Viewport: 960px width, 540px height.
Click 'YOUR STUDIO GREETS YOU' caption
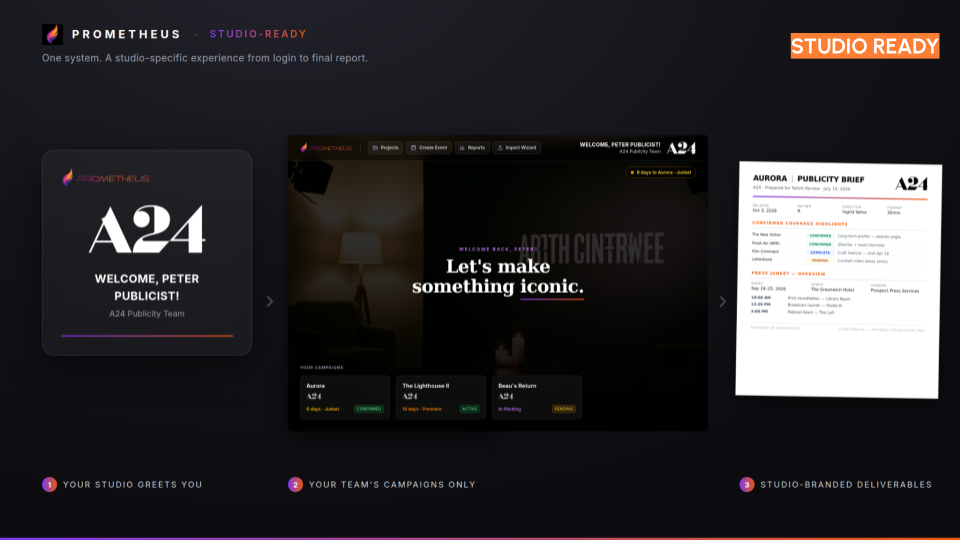tap(132, 484)
